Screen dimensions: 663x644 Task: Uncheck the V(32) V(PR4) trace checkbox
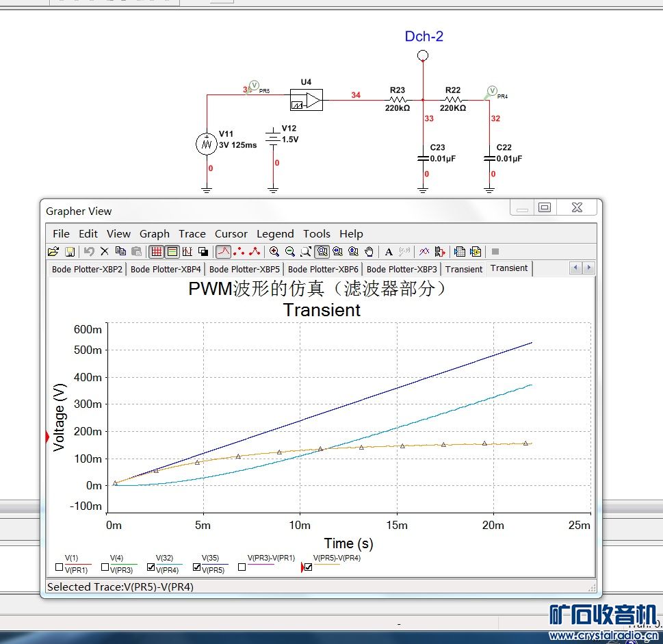coord(151,567)
